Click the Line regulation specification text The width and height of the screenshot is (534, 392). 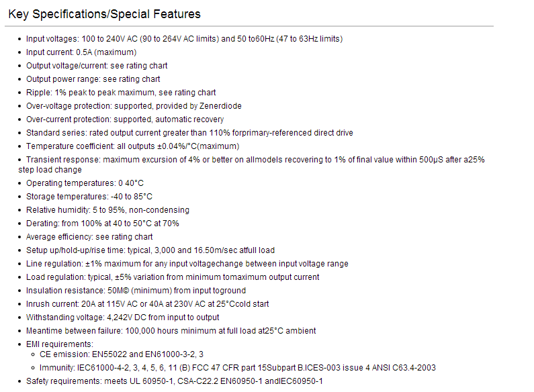(x=187, y=264)
